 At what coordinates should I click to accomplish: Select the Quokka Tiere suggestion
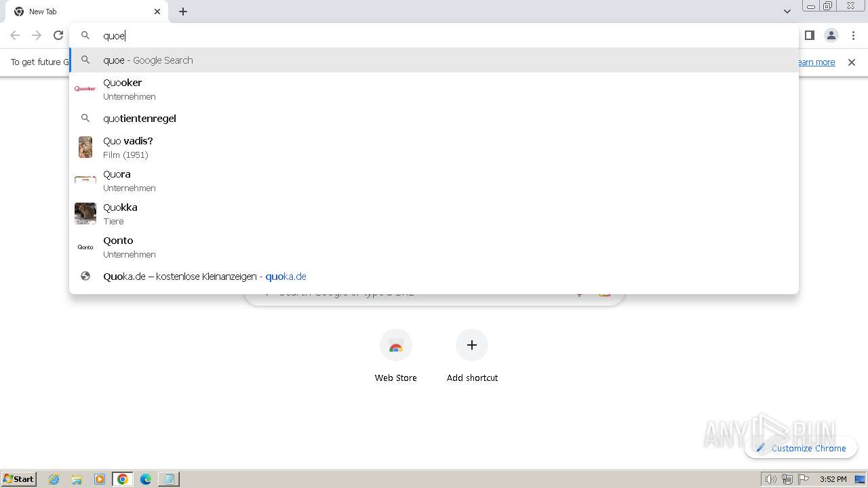[434, 213]
